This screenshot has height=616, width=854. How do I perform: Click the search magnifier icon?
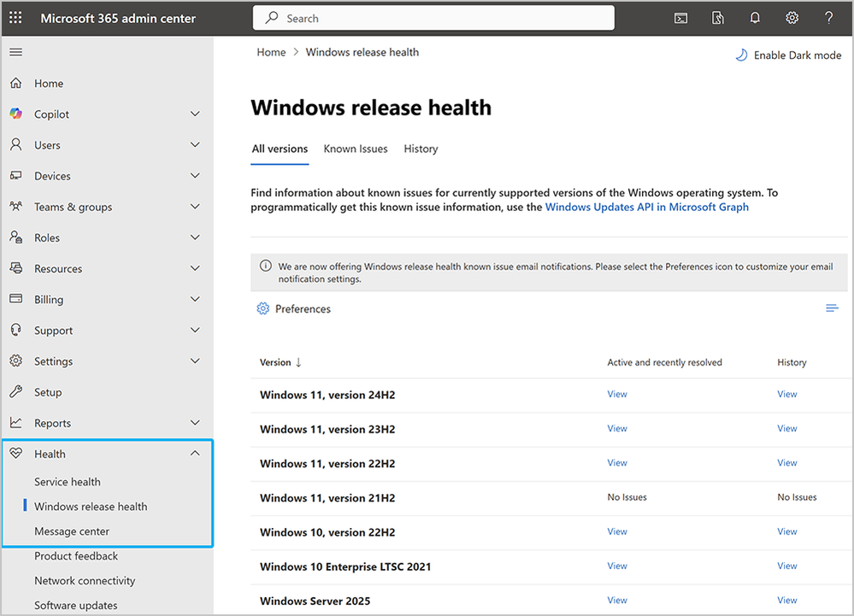click(x=271, y=18)
